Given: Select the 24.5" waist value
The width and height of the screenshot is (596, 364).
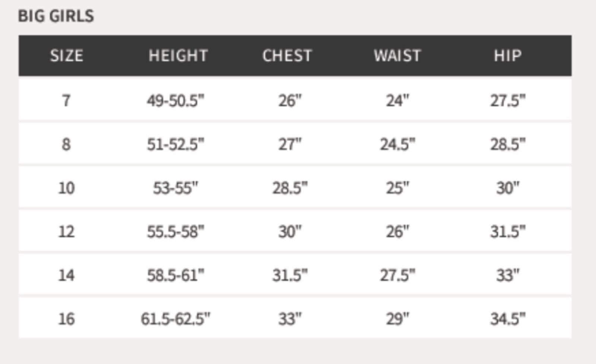Looking at the screenshot, I should pos(397,144).
